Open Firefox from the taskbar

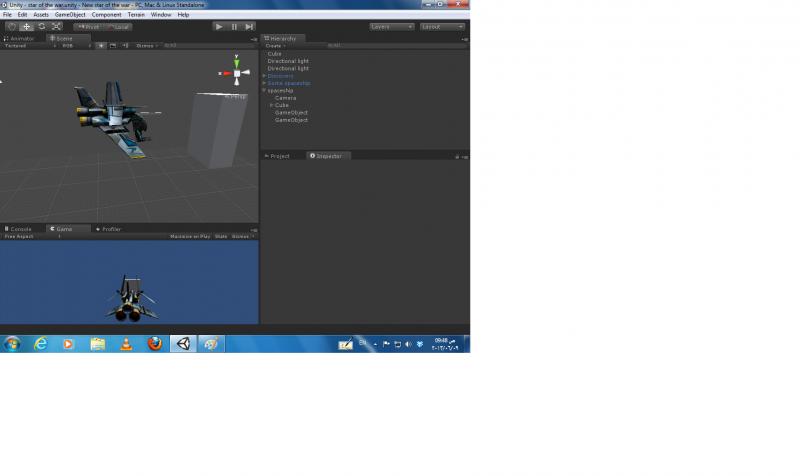[155, 344]
